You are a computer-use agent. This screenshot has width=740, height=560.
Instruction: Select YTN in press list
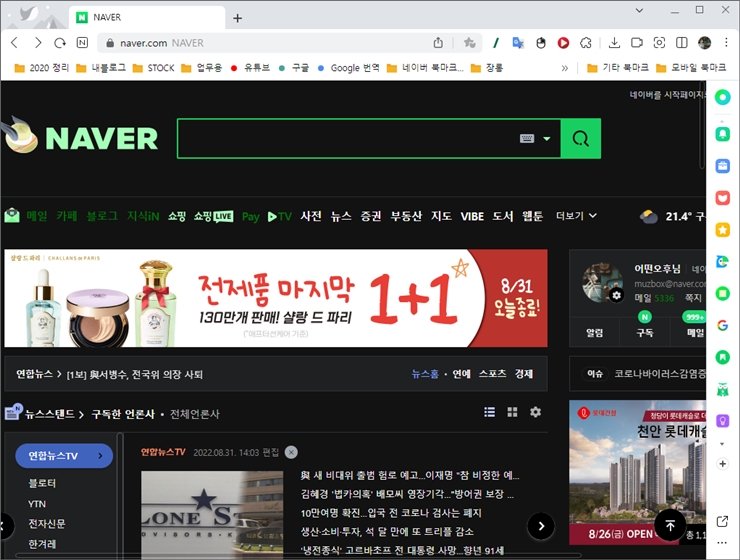click(x=37, y=504)
